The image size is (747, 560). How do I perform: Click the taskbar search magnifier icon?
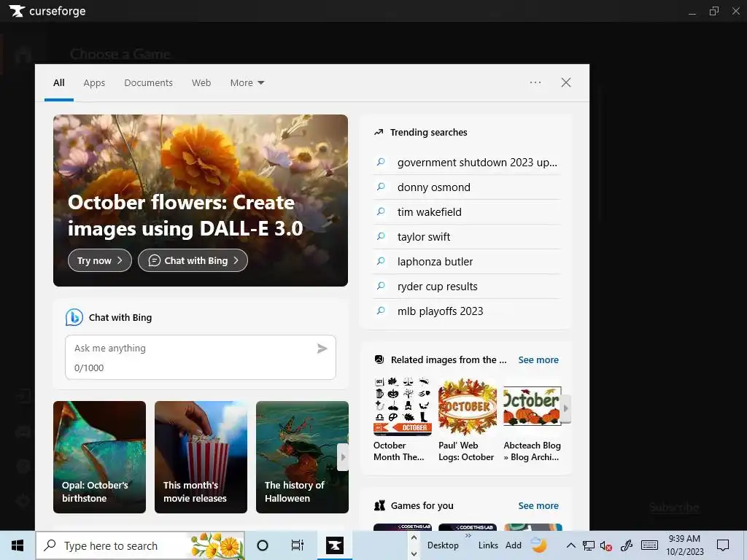coord(50,545)
